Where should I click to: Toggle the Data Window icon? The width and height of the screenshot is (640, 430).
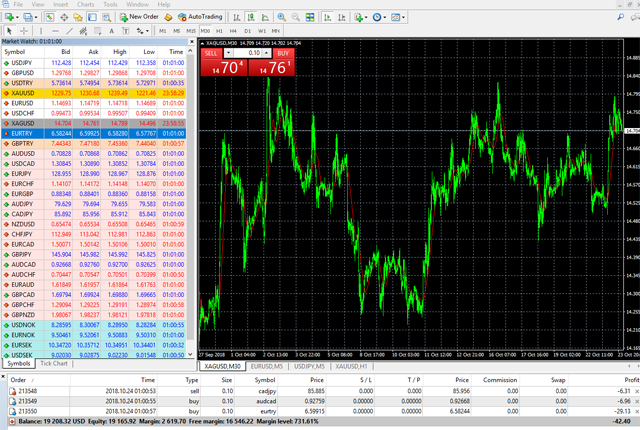(64, 17)
